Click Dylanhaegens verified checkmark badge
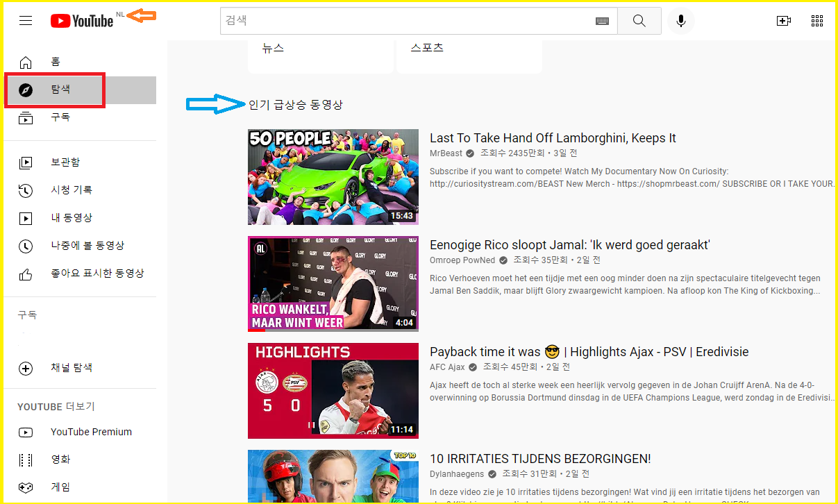Viewport: 838px width, 504px height. tap(492, 474)
